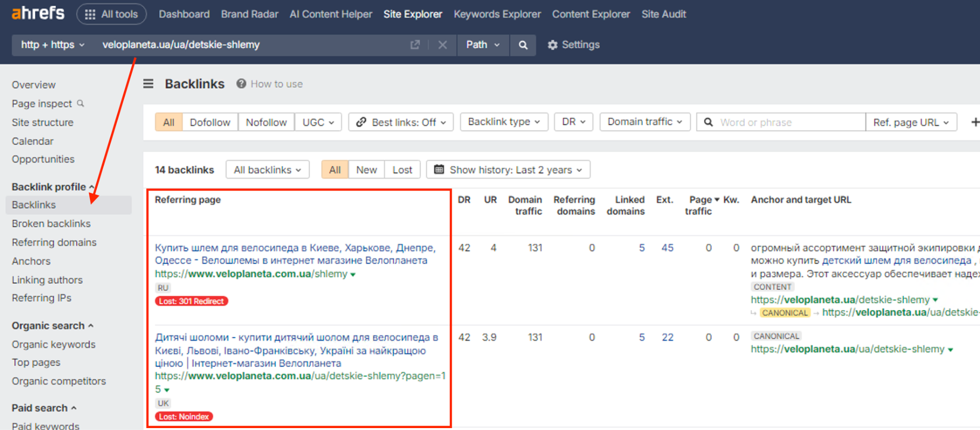Select the All status toggle next to New
This screenshot has height=430, width=980.
[x=335, y=170]
